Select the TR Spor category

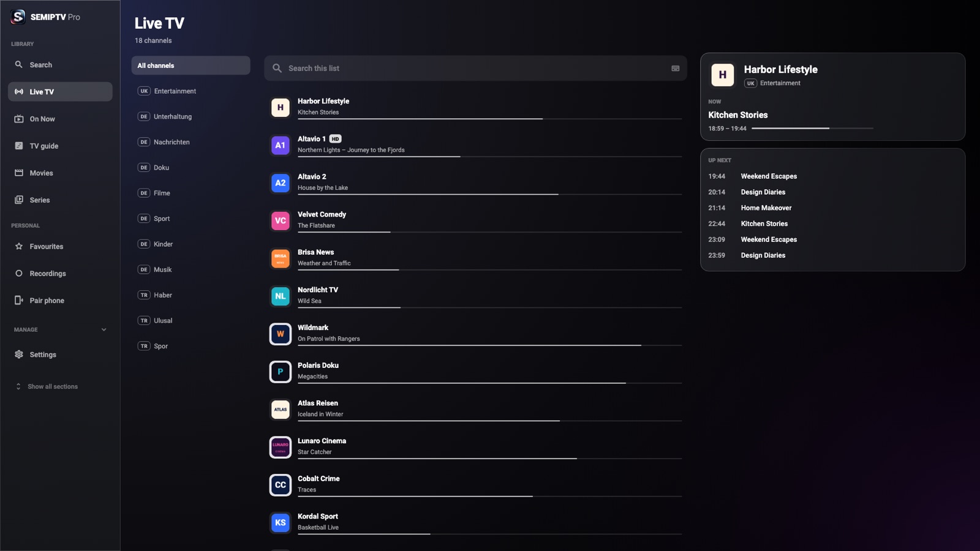(190, 346)
